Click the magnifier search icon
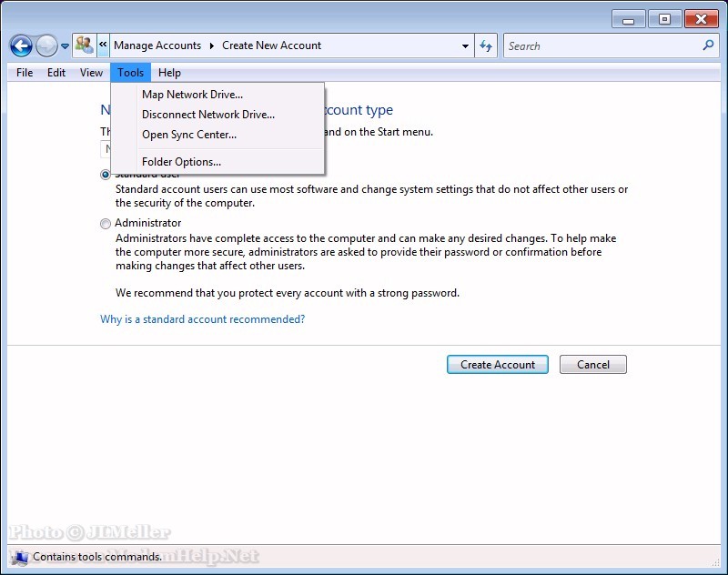This screenshot has height=575, width=728. point(708,45)
